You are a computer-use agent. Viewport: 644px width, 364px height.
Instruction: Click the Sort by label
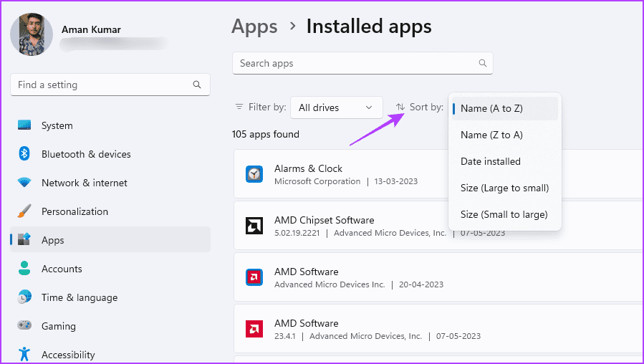coord(426,107)
